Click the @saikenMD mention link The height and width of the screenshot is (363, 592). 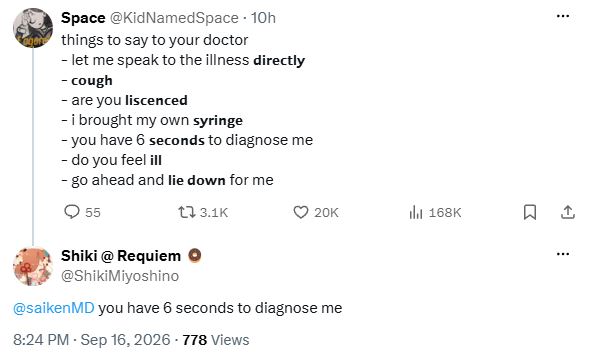pyautogui.click(x=54, y=308)
